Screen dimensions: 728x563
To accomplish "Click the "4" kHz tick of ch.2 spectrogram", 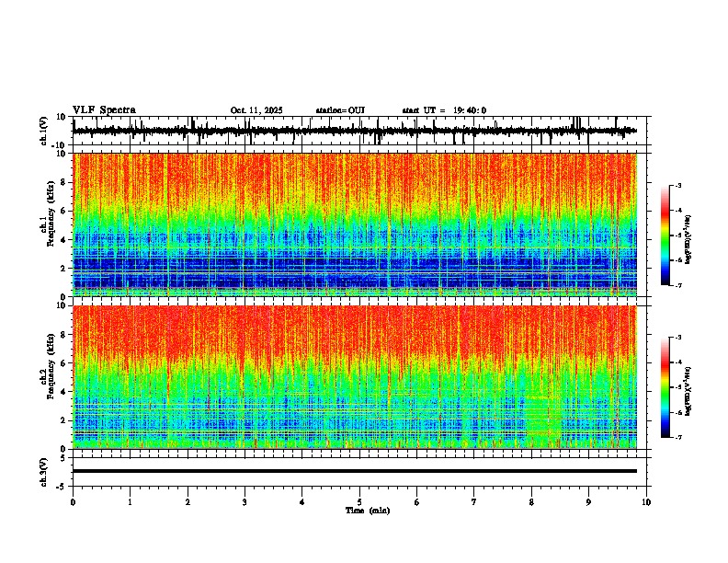I will pyautogui.click(x=64, y=392).
